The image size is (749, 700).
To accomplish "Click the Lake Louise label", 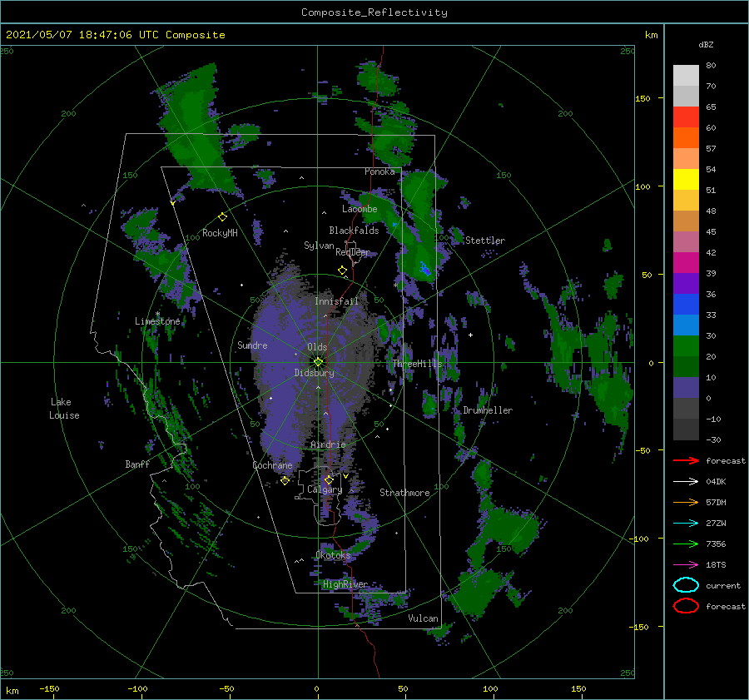I will (x=64, y=409).
